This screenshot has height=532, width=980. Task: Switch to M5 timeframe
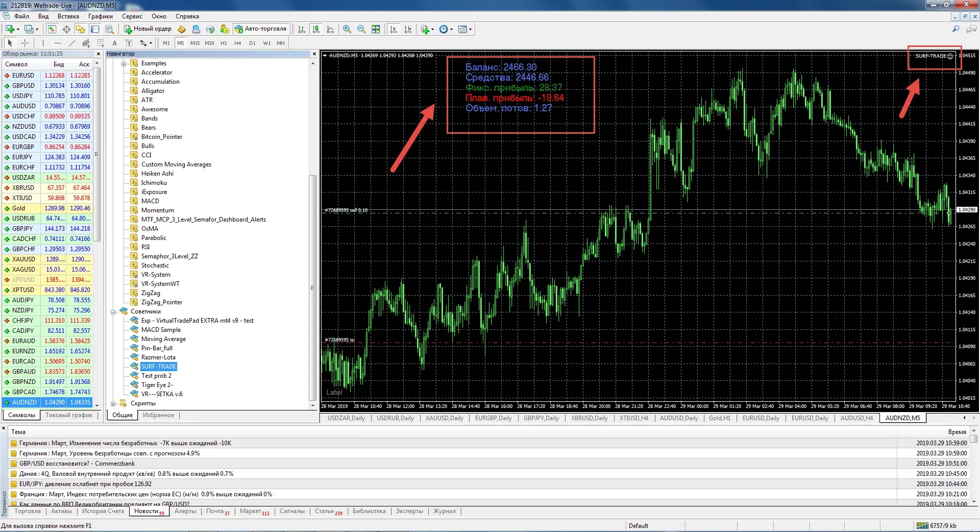(181, 43)
